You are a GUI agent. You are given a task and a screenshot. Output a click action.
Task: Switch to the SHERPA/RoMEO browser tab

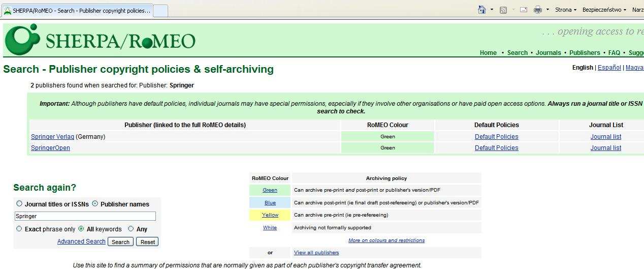77,10
